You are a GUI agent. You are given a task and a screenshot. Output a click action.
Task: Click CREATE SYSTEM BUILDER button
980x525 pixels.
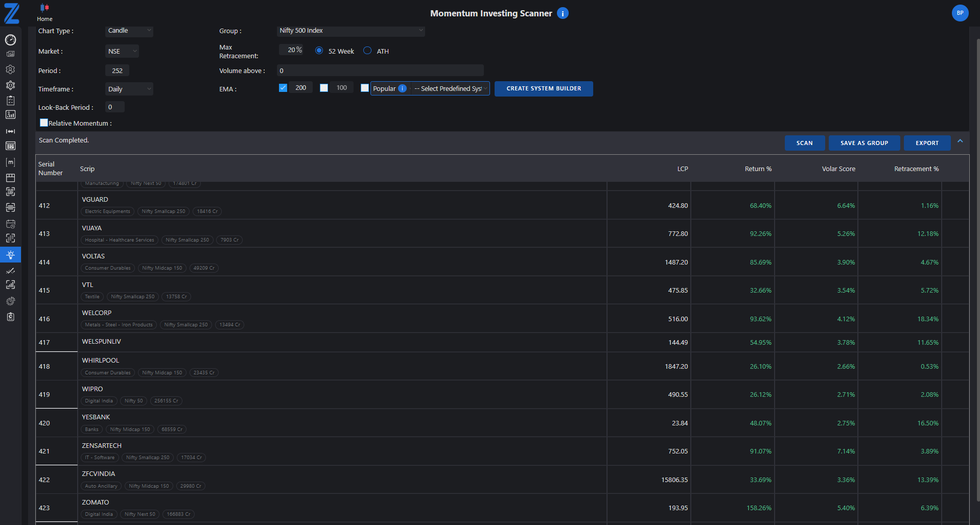click(x=544, y=88)
